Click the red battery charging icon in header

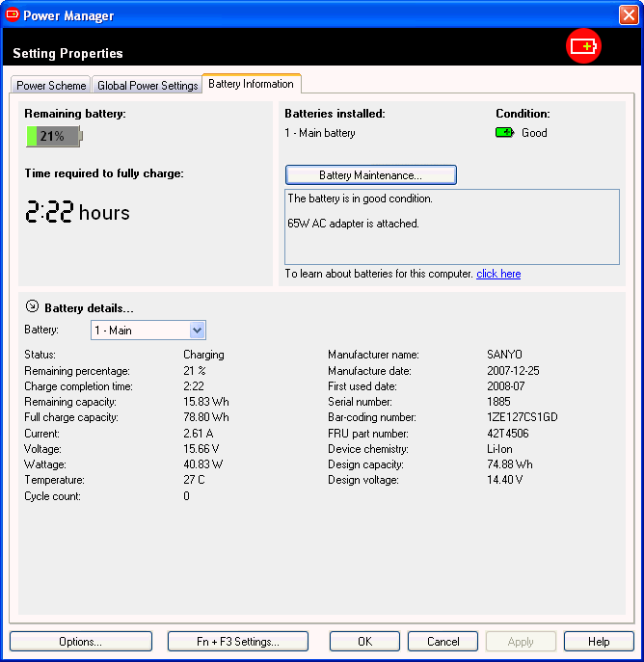[x=583, y=46]
